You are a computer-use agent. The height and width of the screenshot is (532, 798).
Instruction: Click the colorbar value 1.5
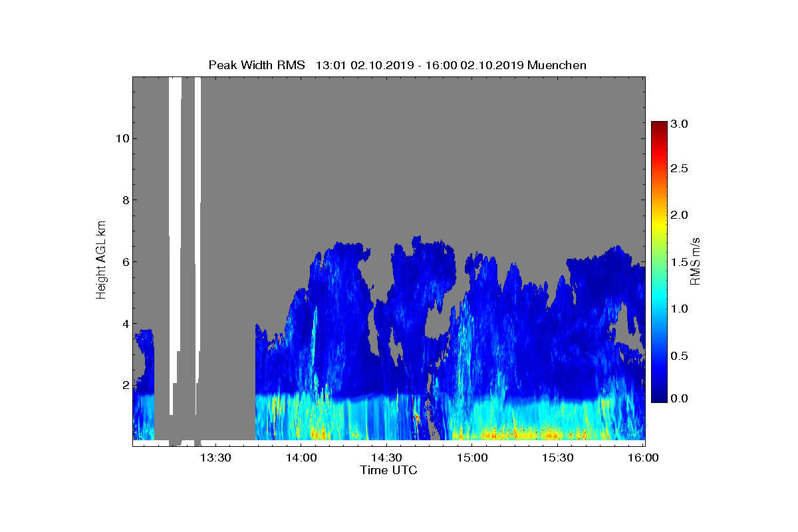[x=679, y=263]
